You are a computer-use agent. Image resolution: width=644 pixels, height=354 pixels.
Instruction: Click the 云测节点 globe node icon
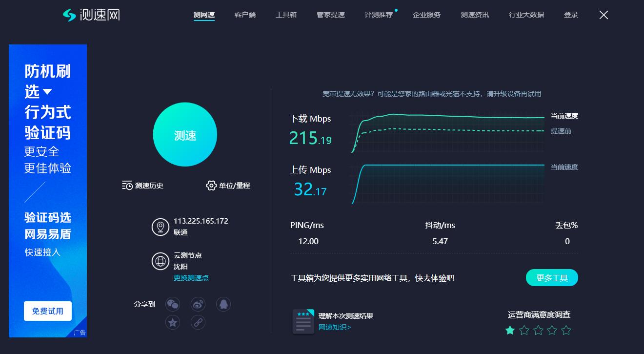pos(161,261)
